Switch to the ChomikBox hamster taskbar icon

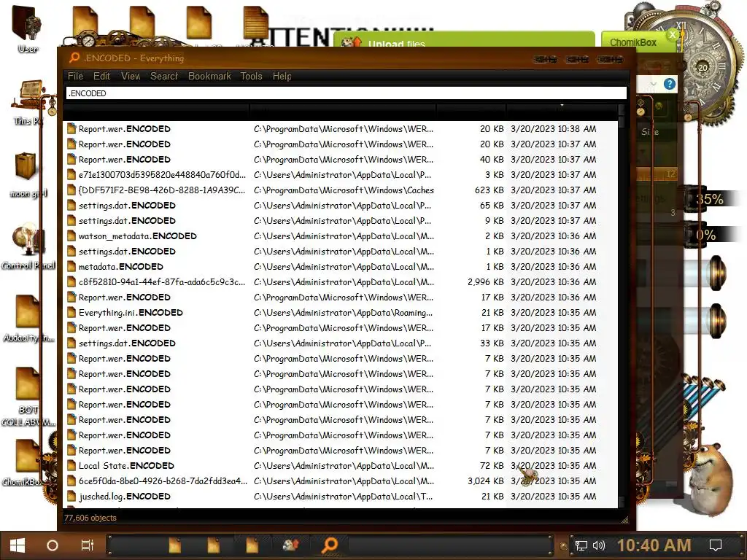[290, 545]
